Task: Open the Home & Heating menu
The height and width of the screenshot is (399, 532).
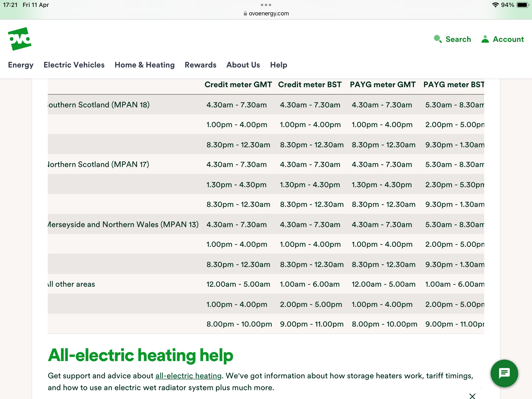Action: tap(145, 65)
